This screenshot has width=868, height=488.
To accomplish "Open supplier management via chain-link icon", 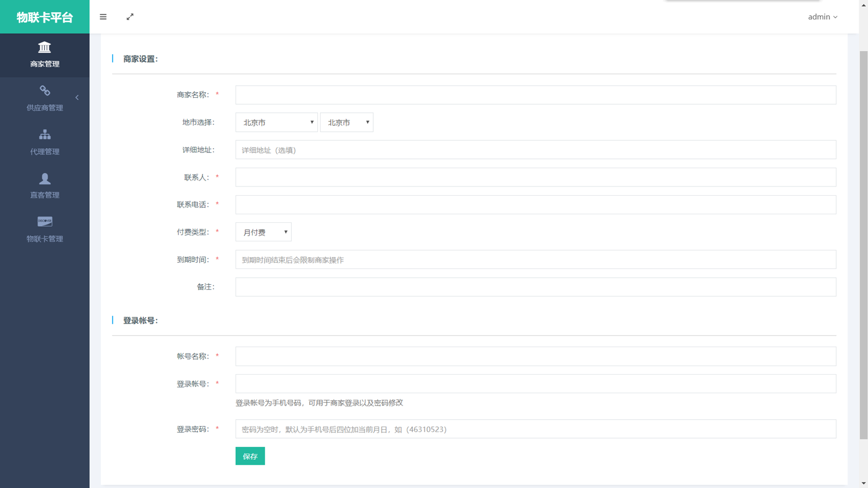I will tap(44, 91).
